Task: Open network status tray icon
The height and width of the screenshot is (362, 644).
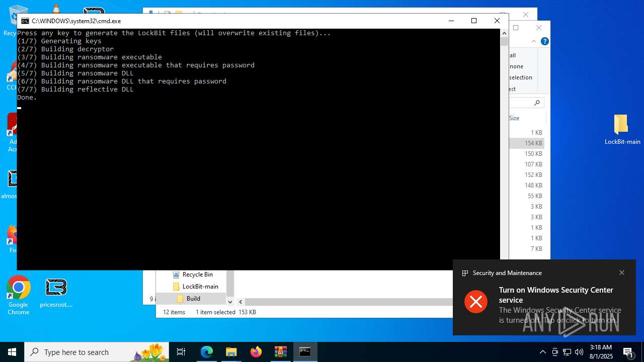Action: [567, 352]
